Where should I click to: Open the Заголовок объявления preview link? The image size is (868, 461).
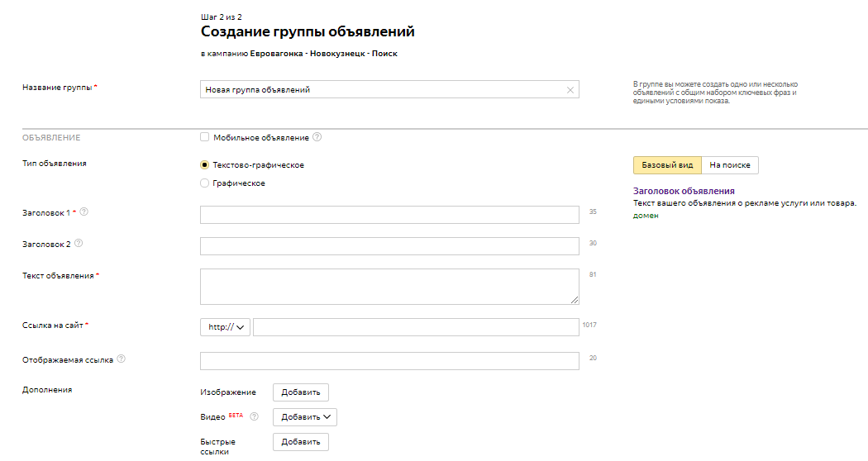coord(684,191)
